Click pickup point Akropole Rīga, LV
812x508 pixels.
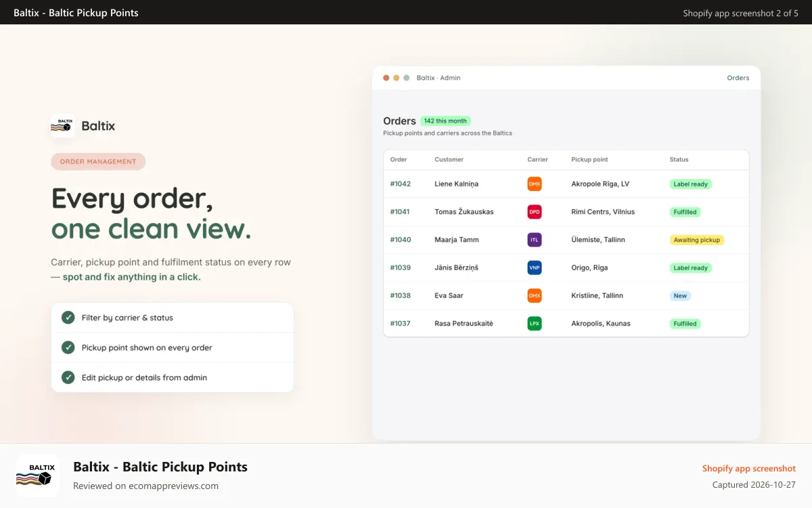pyautogui.click(x=600, y=184)
